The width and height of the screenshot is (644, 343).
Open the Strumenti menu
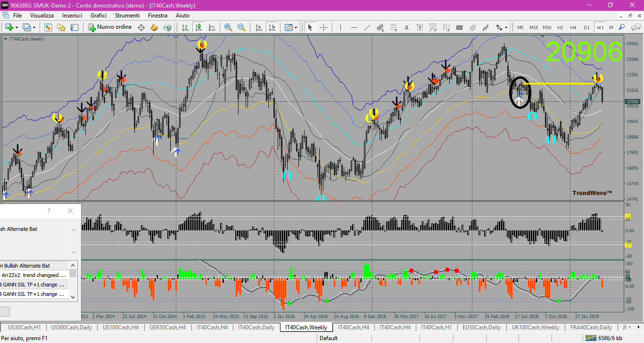tap(127, 16)
